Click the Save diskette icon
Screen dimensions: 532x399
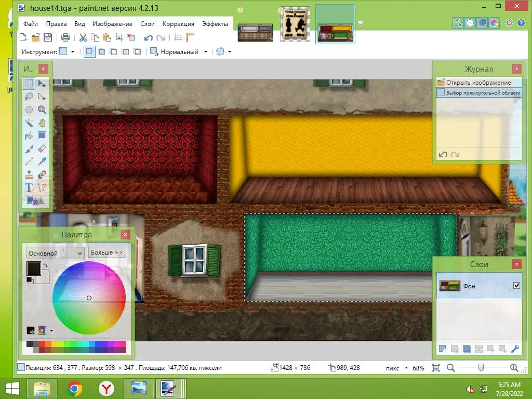[x=48, y=37]
